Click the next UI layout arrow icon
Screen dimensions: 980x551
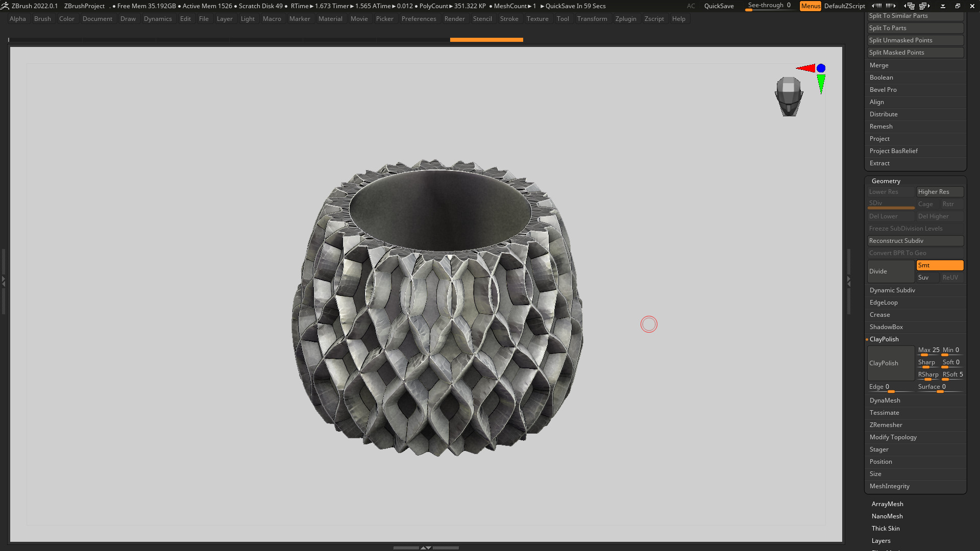[x=891, y=6]
